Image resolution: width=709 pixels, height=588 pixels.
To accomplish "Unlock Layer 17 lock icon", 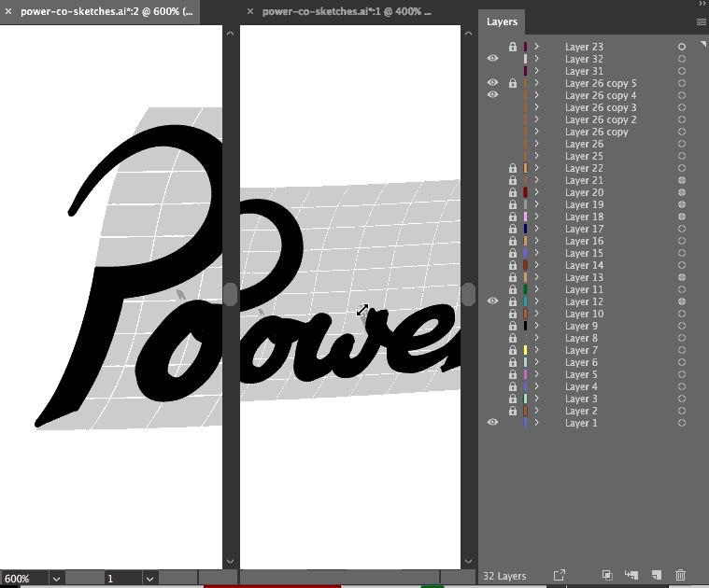I will (512, 229).
